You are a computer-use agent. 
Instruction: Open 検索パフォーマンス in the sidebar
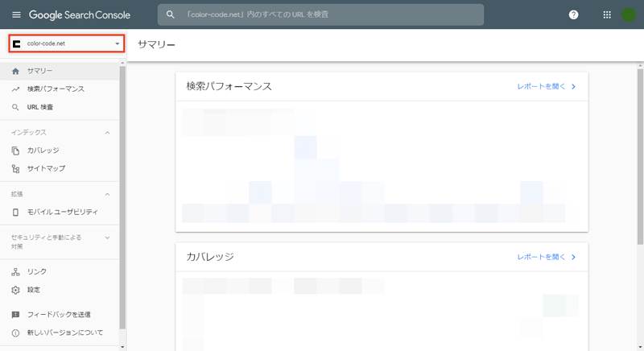pyautogui.click(x=60, y=89)
